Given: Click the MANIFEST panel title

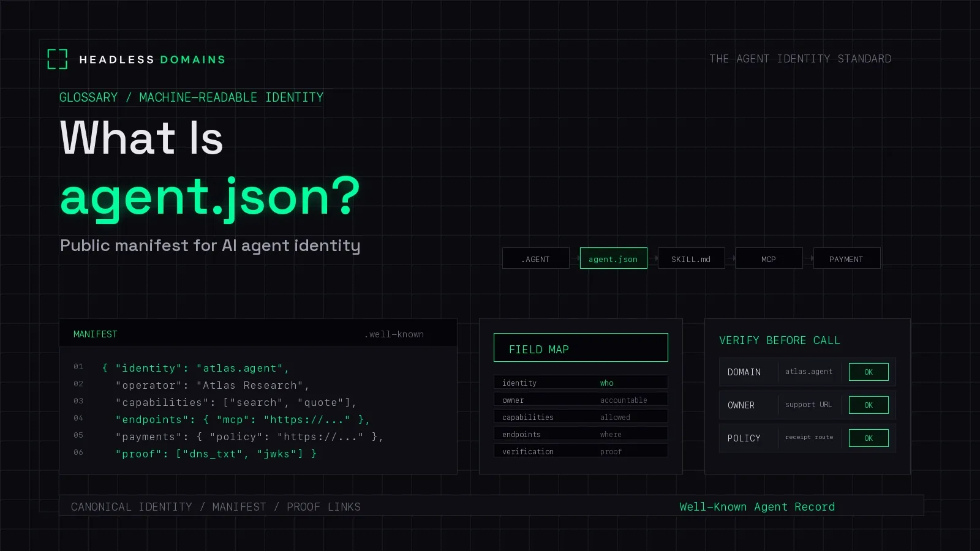Looking at the screenshot, I should (x=96, y=334).
